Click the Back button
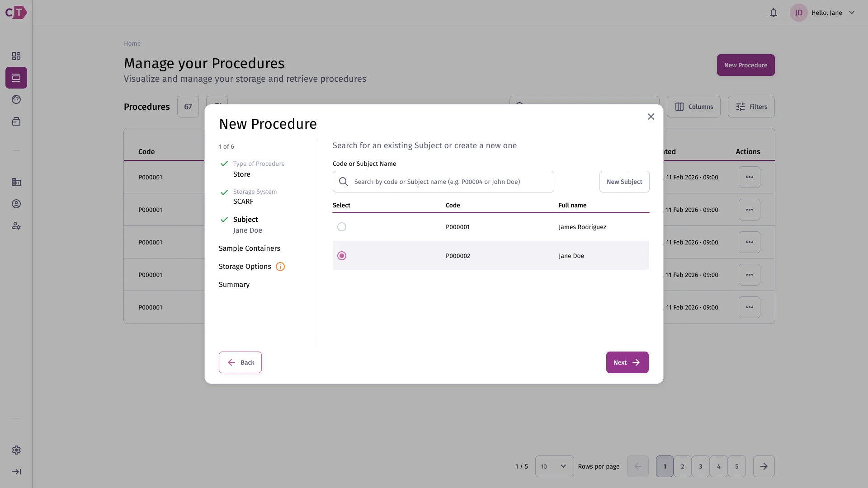The image size is (868, 488). [240, 362]
